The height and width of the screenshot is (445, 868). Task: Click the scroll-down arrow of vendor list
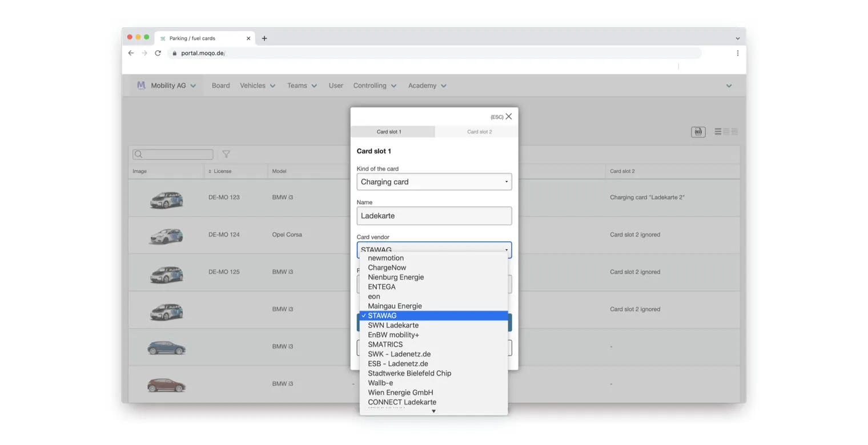433,411
